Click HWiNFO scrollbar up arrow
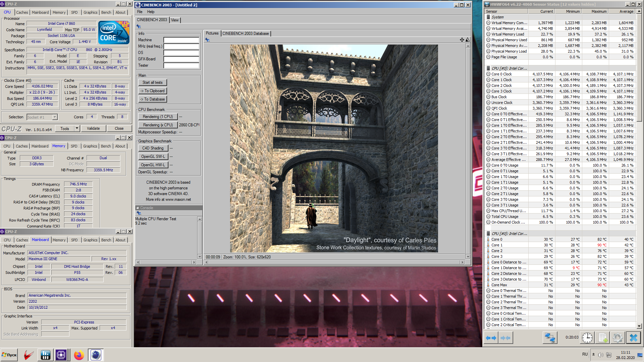Screen dimensions: 644x362 [639, 11]
